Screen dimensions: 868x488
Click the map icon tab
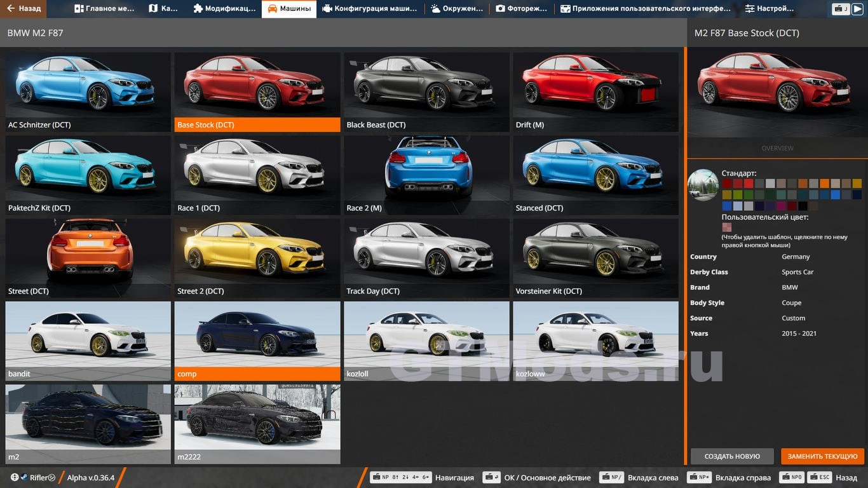(153, 9)
